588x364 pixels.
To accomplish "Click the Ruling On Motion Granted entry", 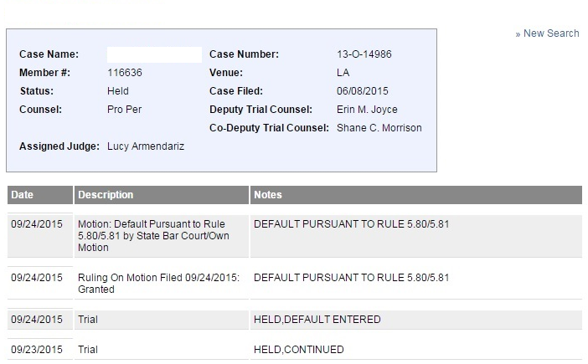I will click(x=158, y=284).
